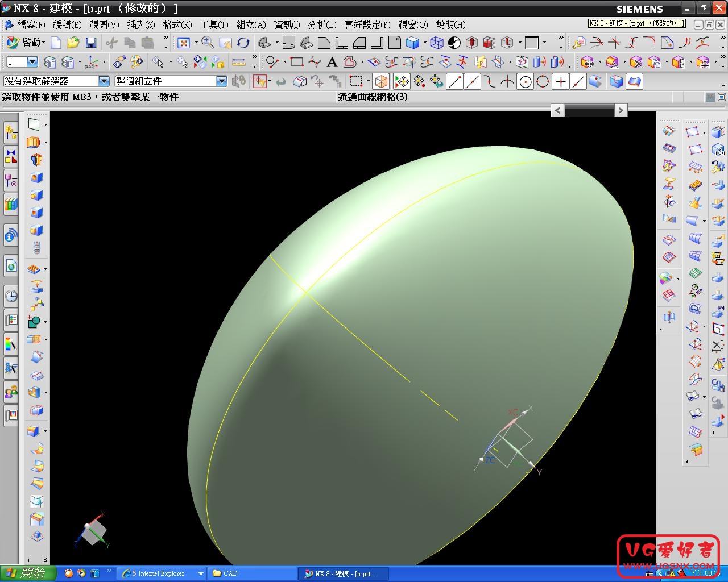Select the Zoom magnifier tool
Image resolution: width=728 pixels, height=582 pixels.
point(208,43)
